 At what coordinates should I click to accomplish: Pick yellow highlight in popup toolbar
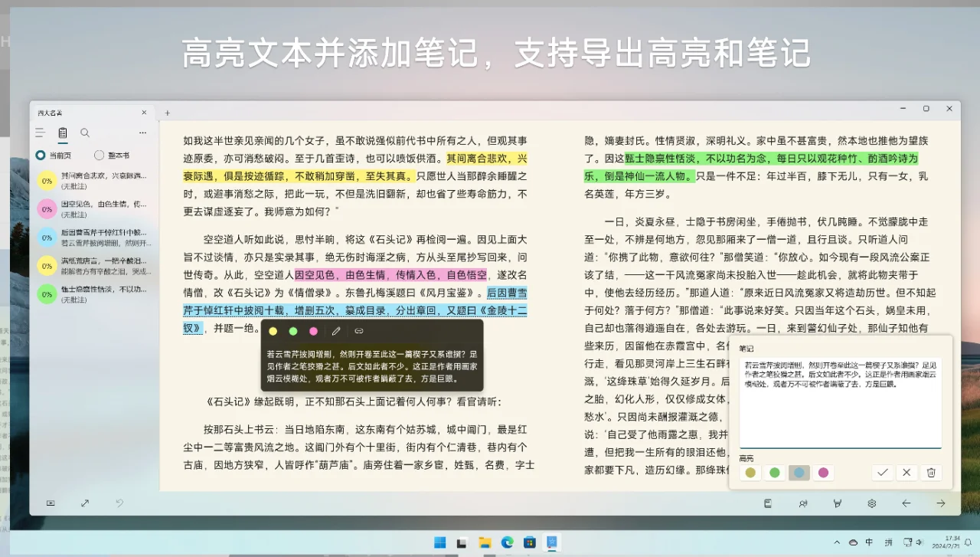273,331
